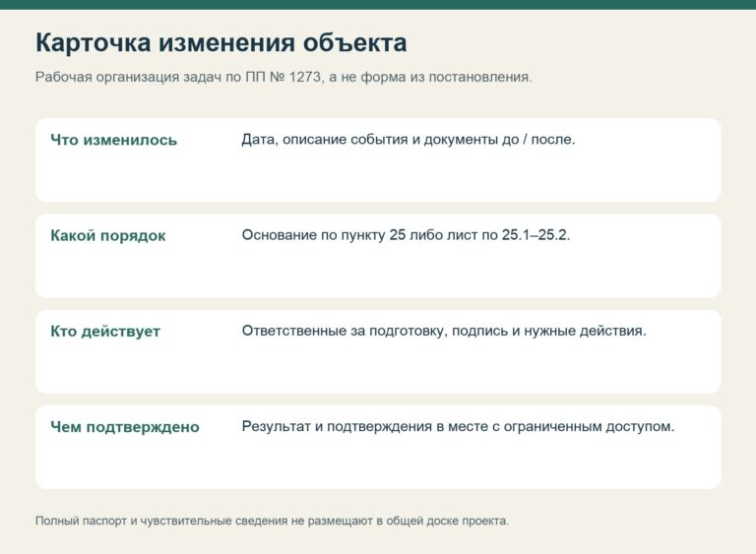Click the "Кто действует" label

coord(105,332)
